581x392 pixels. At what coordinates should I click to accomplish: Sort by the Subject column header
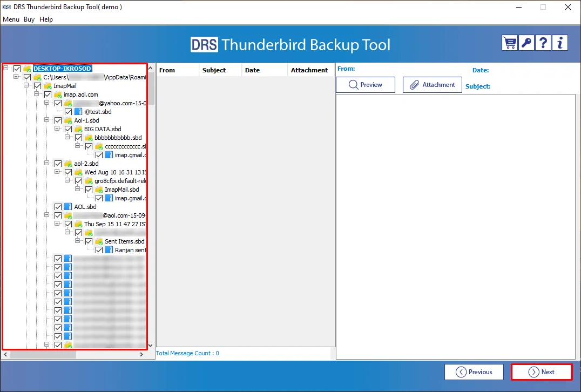point(220,70)
